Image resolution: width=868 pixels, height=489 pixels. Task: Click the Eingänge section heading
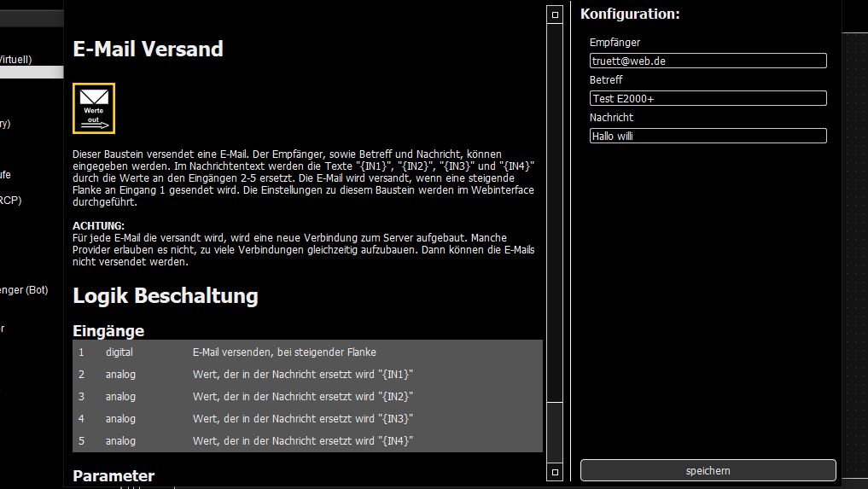[108, 330]
